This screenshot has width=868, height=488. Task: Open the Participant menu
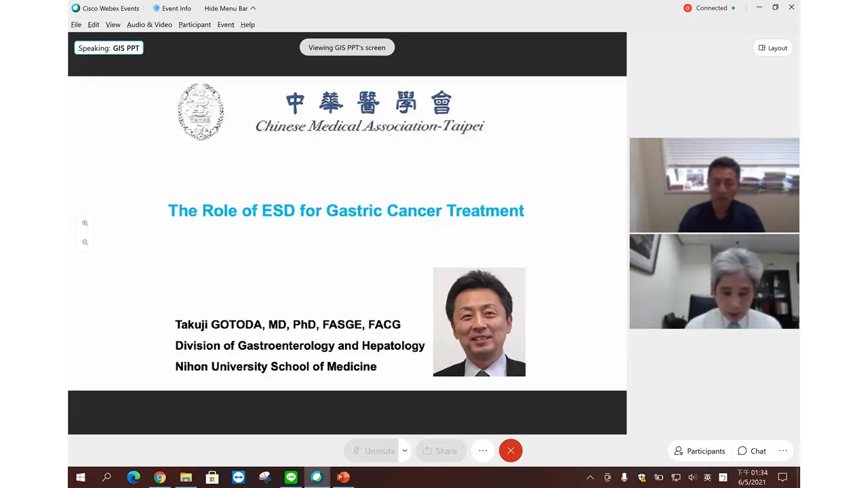point(195,24)
